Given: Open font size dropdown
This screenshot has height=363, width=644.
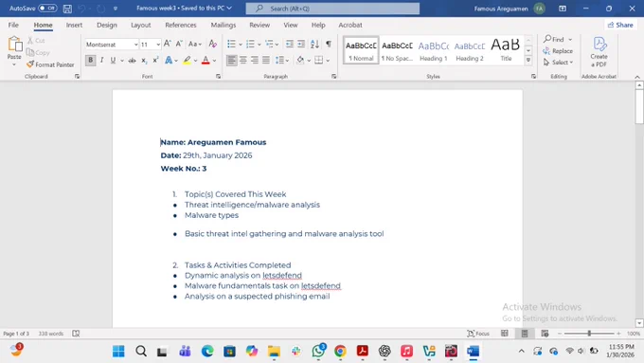Looking at the screenshot, I should click(x=158, y=45).
